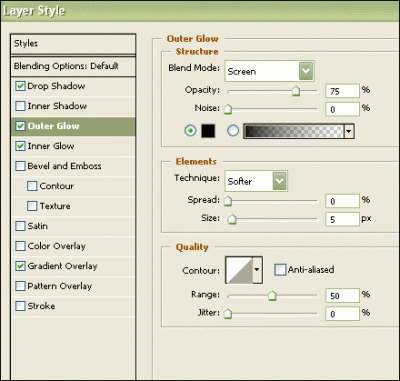Click the Layer Style title bar

coord(200,11)
